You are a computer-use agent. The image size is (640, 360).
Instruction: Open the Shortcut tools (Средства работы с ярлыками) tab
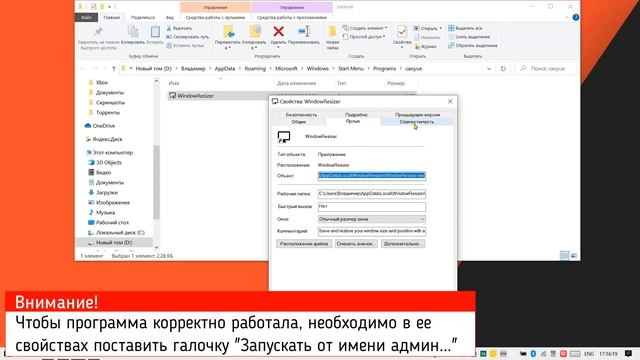coord(216,18)
